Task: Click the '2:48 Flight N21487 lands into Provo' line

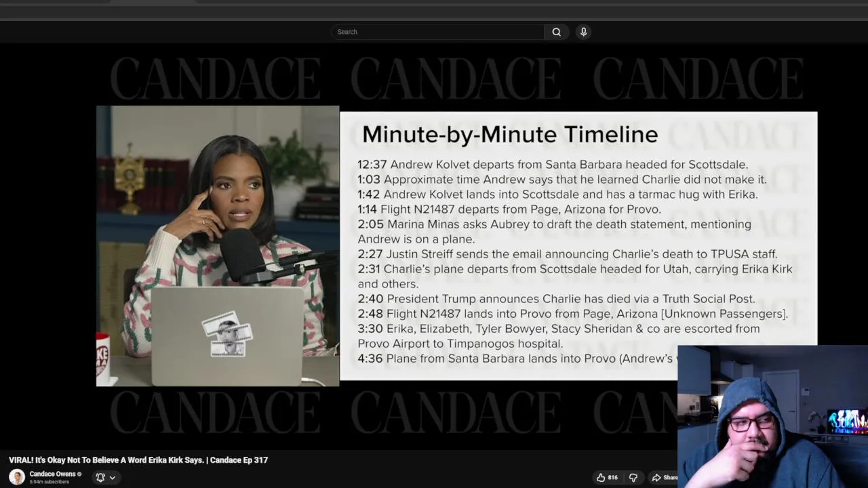Action: (x=573, y=314)
